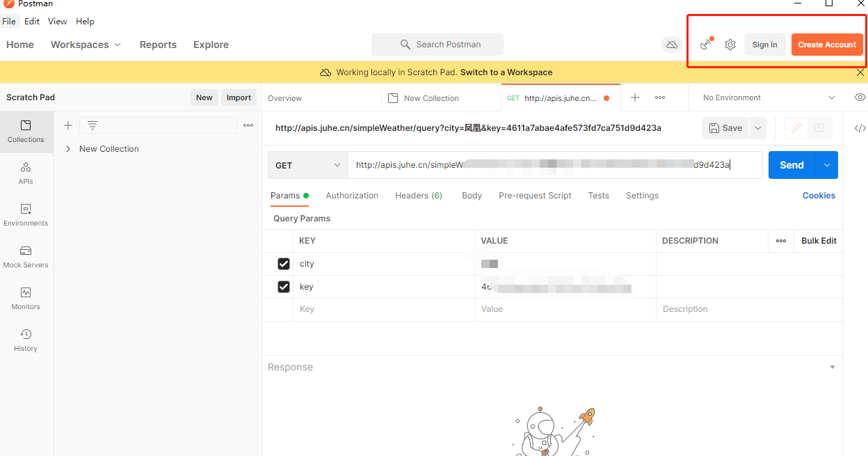The height and width of the screenshot is (456, 868).
Task: Open the Send button dropdown arrow
Action: pyautogui.click(x=827, y=165)
